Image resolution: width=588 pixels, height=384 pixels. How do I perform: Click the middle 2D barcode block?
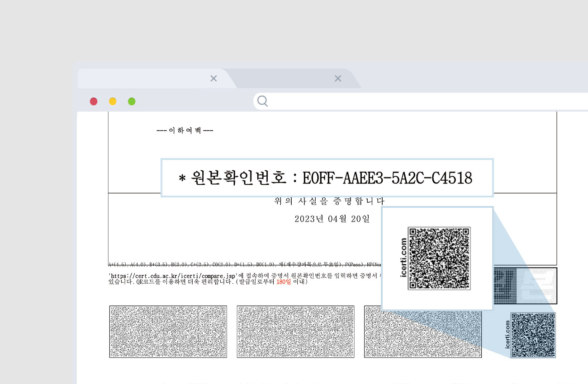295,332
